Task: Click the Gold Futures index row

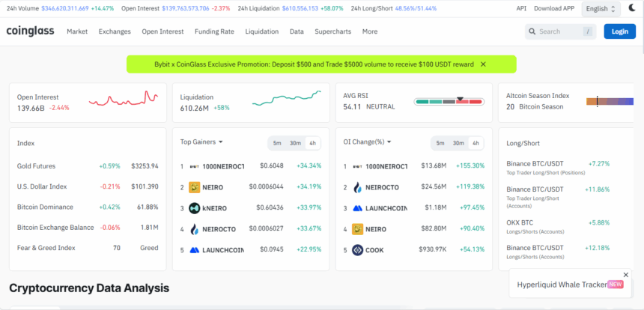Action: (88, 166)
